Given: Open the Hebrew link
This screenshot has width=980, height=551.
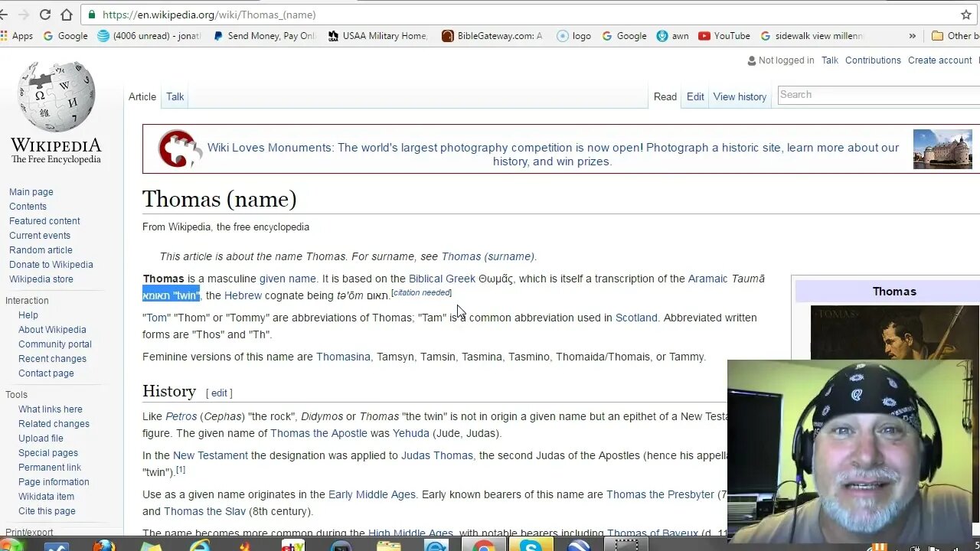Looking at the screenshot, I should click(x=243, y=295).
